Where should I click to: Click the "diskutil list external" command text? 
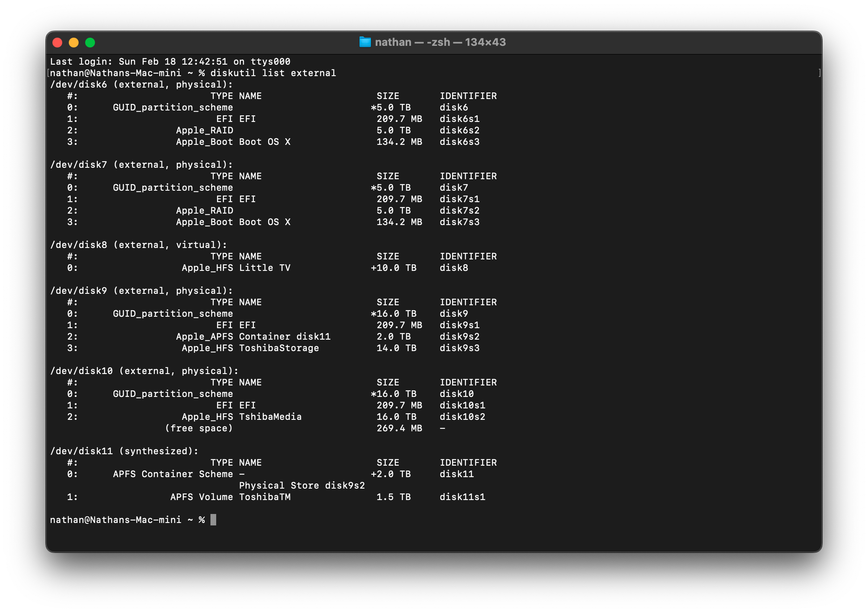273,73
